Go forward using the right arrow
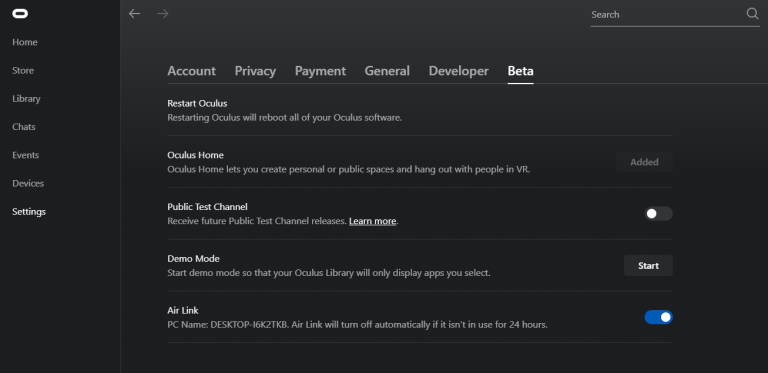This screenshot has height=373, width=768. pos(163,14)
